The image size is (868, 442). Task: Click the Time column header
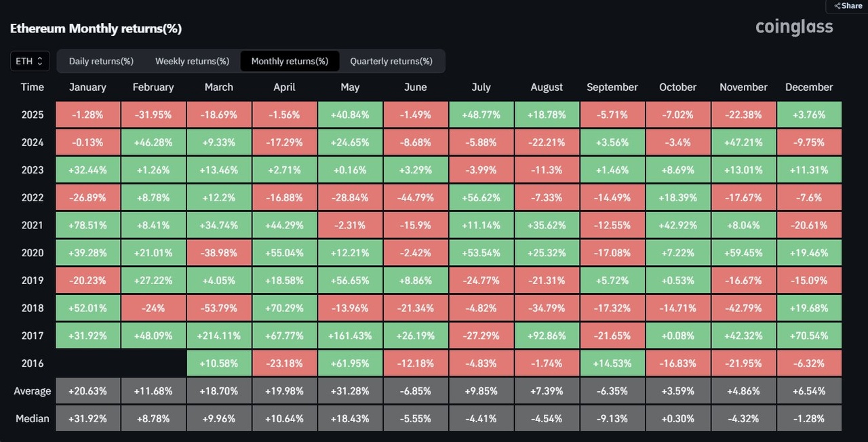coord(32,87)
